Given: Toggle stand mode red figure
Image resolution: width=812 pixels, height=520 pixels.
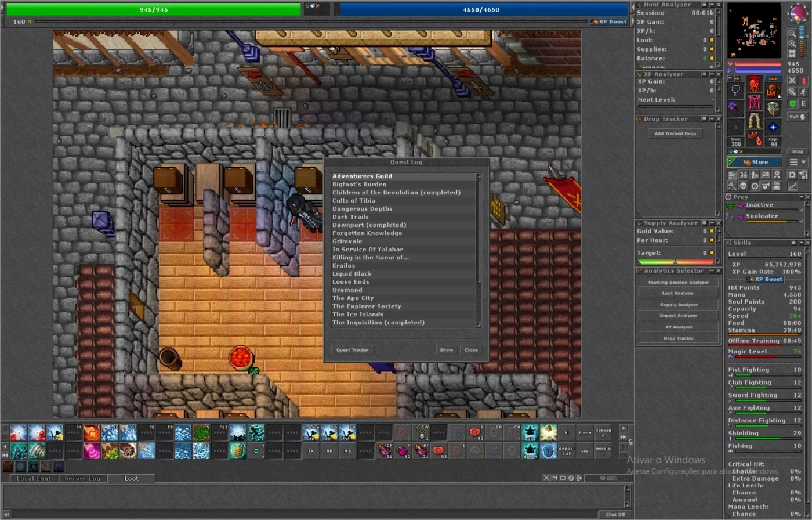Looking at the screenshot, I should (x=803, y=81).
